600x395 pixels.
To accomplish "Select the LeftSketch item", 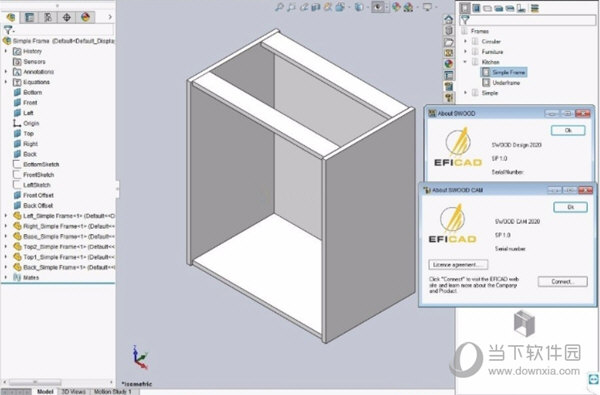I will tap(32, 185).
